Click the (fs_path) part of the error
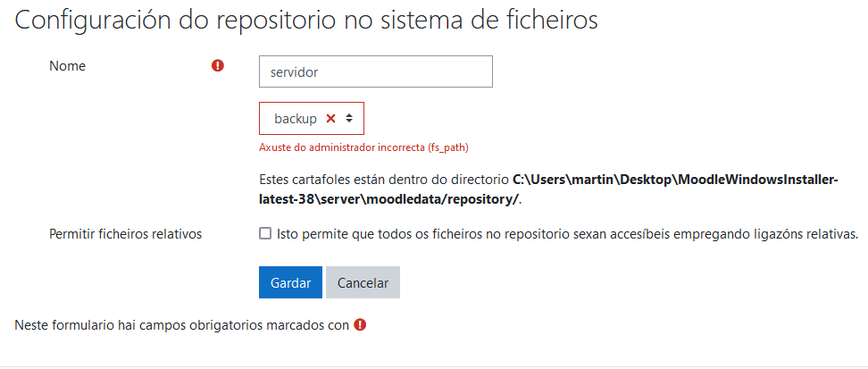This screenshot has height=369, width=868. tap(449, 147)
